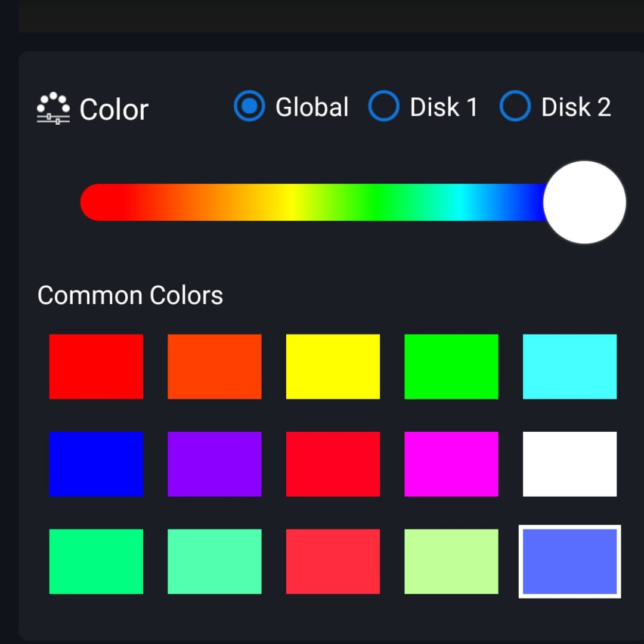Screen dimensions: 644x644
Task: Pick the bright green swatch beside yellow
Action: [x=451, y=367]
